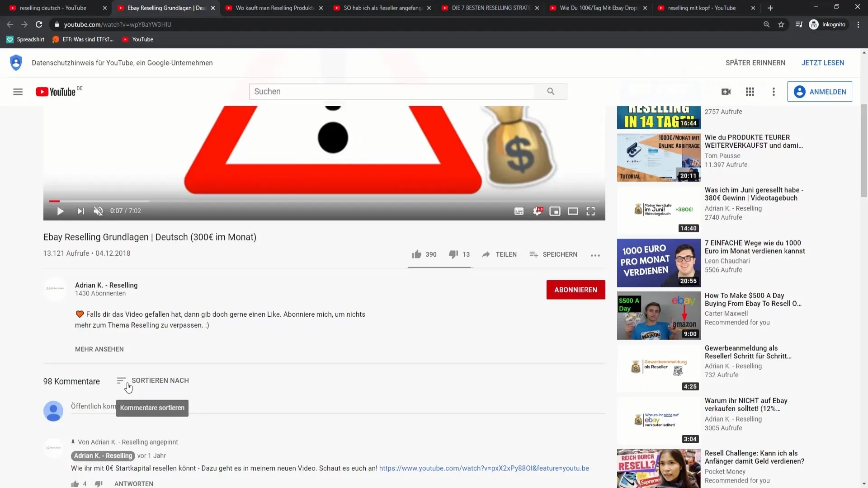868x488 pixels.
Task: Switch to 'SO hab ich als Reseller angefangen' tab
Action: [x=382, y=8]
